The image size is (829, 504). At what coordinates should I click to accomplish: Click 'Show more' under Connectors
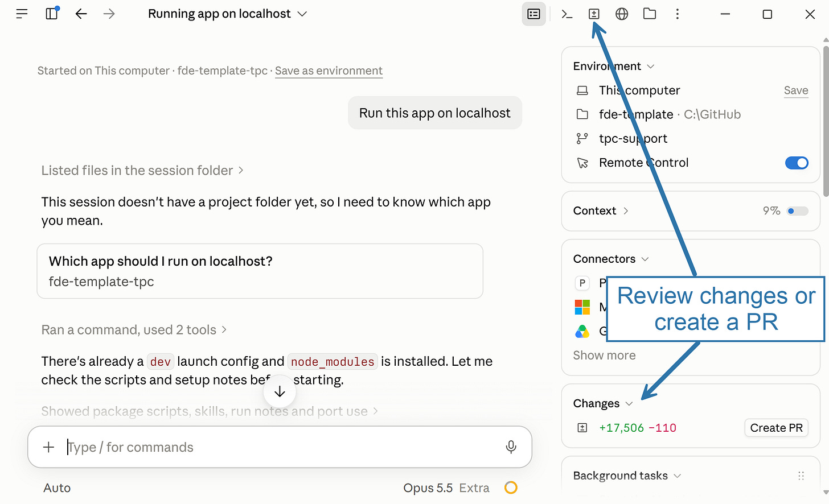pyautogui.click(x=604, y=356)
